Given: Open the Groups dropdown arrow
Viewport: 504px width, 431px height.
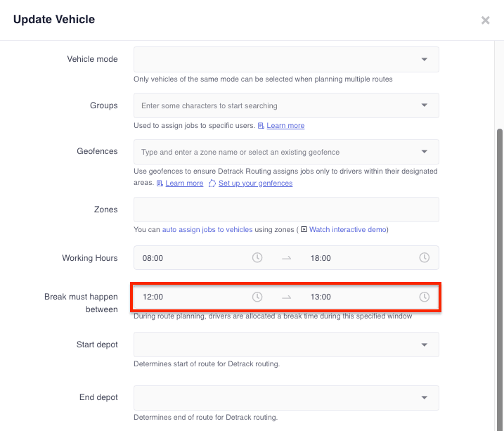Looking at the screenshot, I should click(x=425, y=105).
